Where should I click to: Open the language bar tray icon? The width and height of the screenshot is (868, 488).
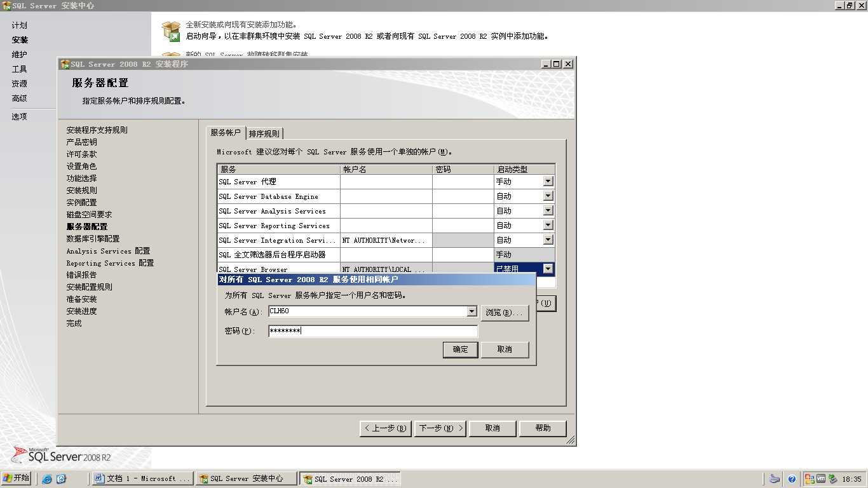(774, 479)
